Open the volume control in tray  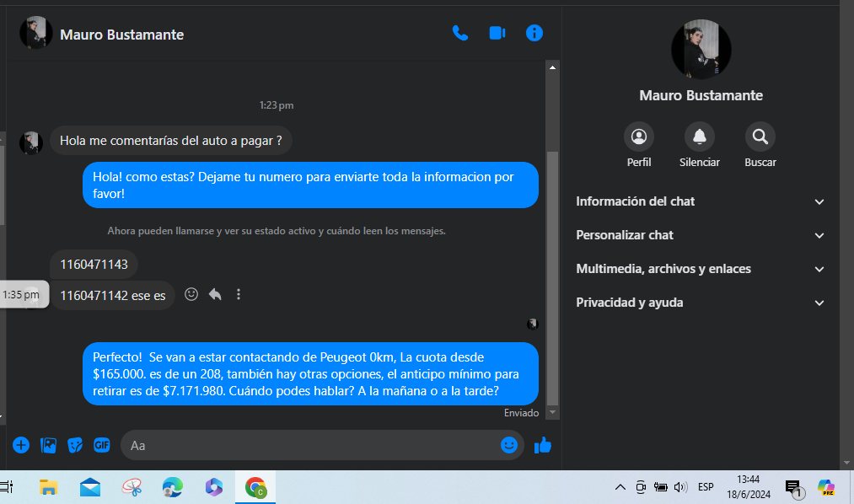[x=681, y=487]
